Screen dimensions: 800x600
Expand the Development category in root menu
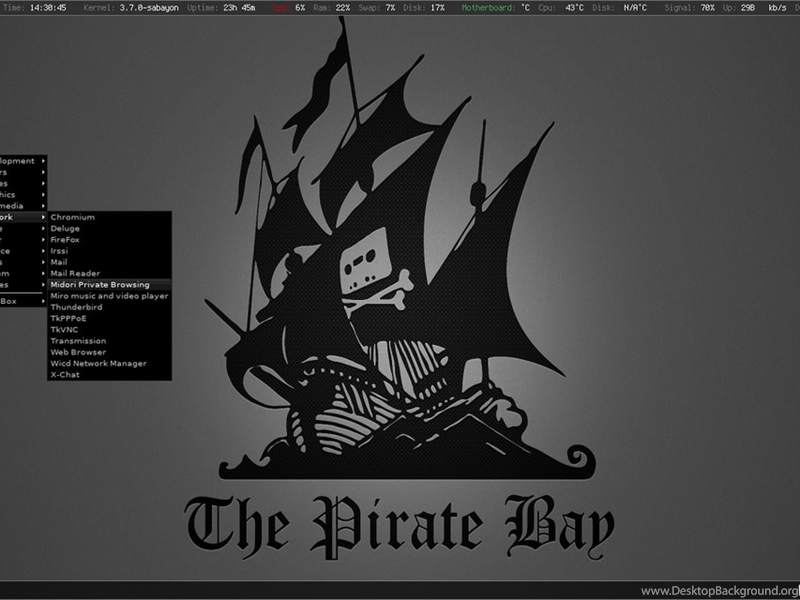23,161
